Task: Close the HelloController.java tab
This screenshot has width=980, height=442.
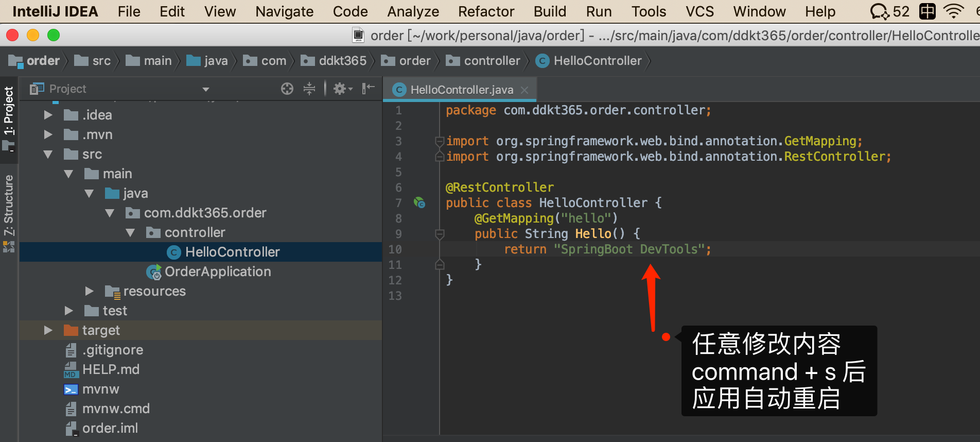Action: [524, 90]
